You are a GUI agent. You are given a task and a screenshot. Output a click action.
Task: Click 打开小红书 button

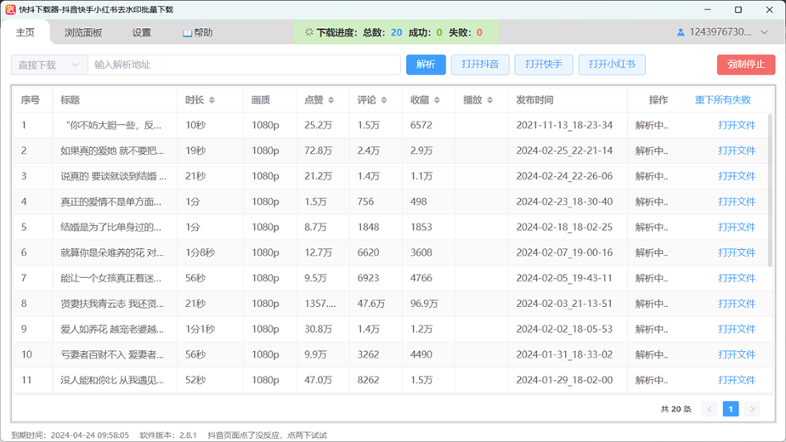click(x=610, y=65)
